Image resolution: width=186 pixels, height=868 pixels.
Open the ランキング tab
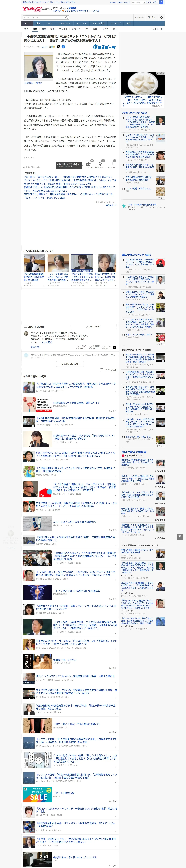(x=115, y=23)
